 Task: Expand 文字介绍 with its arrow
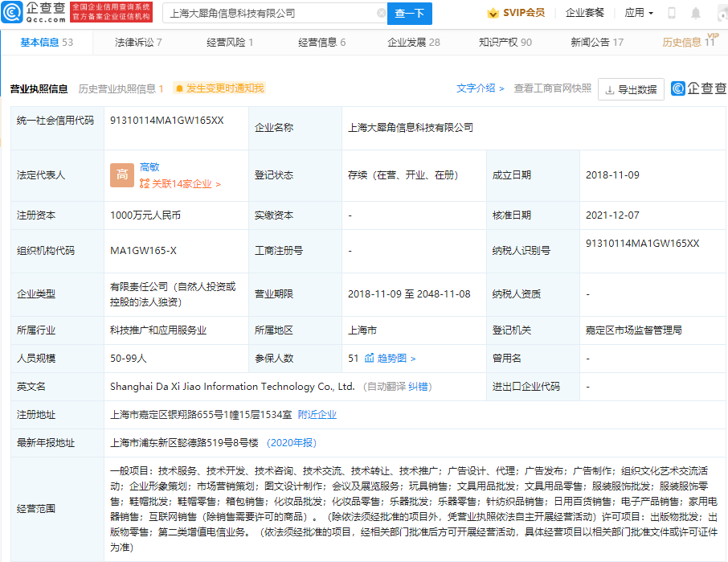tap(481, 88)
